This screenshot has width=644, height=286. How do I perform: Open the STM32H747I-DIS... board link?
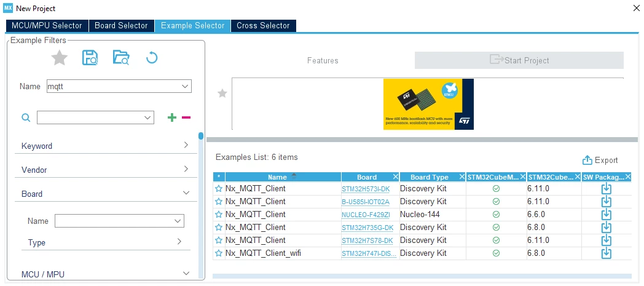coord(369,253)
